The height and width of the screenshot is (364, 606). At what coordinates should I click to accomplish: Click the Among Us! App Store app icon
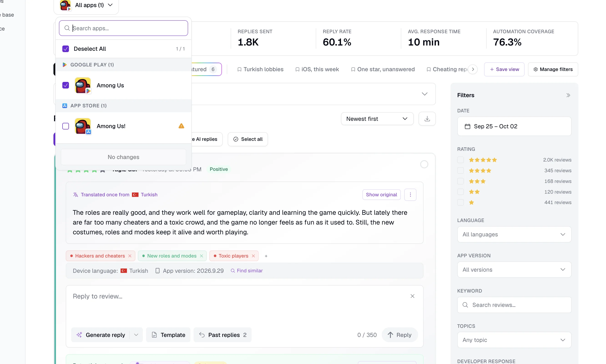tap(83, 126)
